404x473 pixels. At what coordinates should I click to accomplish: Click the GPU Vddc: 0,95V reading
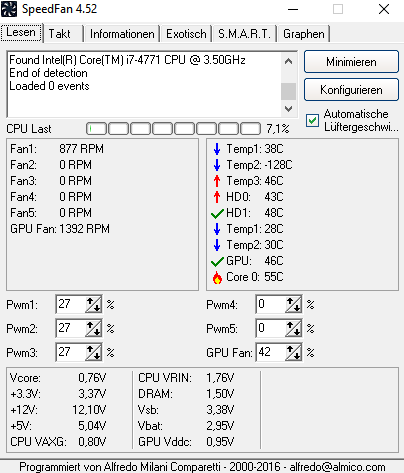tap(186, 442)
